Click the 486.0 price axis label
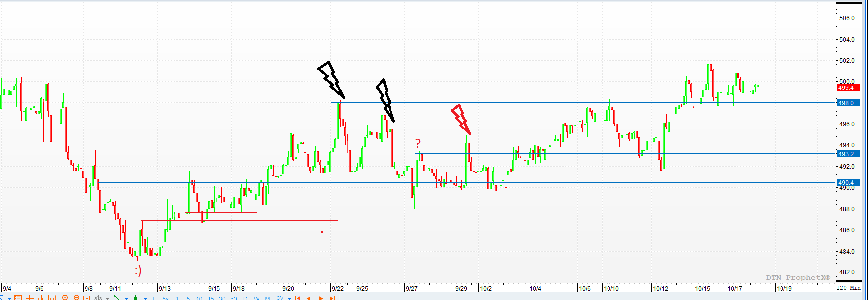 [846, 230]
